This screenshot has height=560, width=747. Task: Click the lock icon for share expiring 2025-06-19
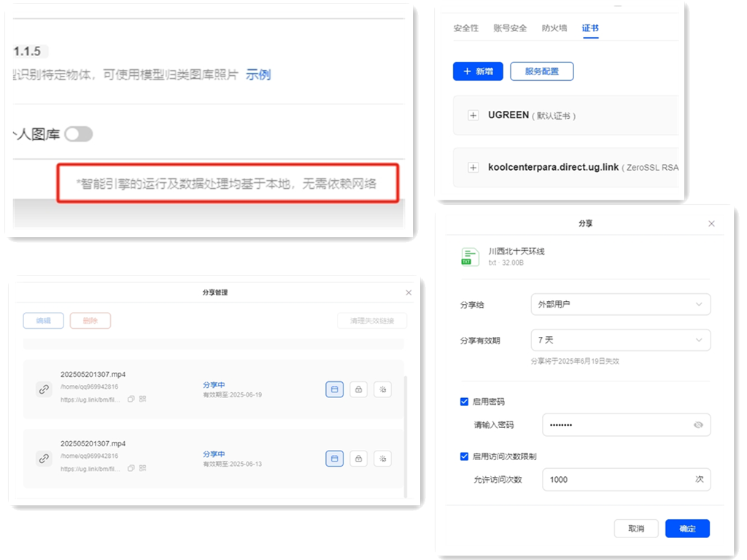tap(358, 390)
